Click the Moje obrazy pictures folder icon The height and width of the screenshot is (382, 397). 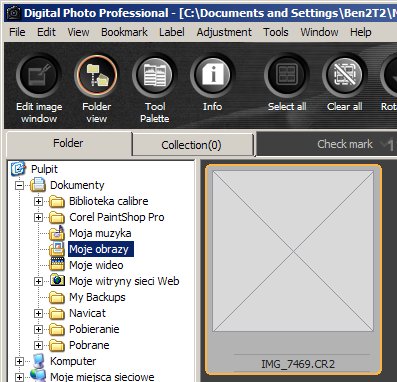57,249
